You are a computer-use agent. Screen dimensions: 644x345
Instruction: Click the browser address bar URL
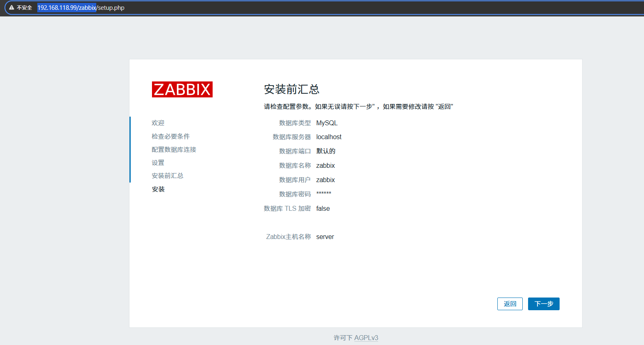81,7
